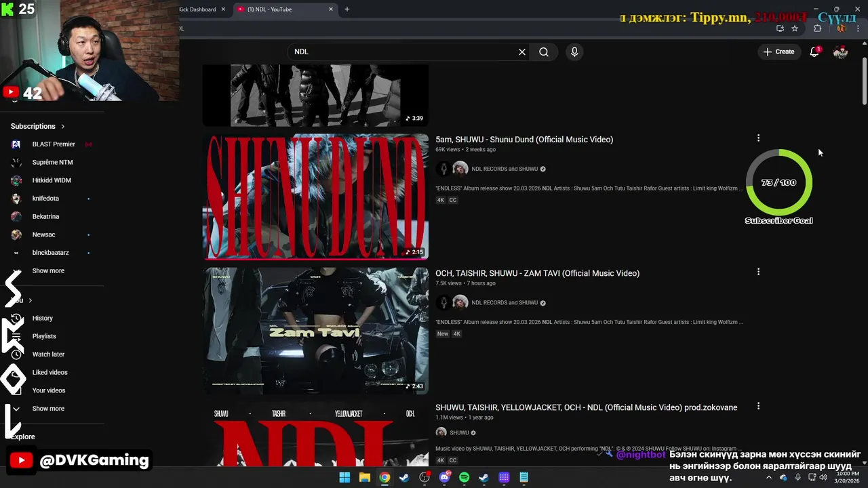Open new browser tab with plus
The height and width of the screenshot is (488, 868).
tap(347, 9)
